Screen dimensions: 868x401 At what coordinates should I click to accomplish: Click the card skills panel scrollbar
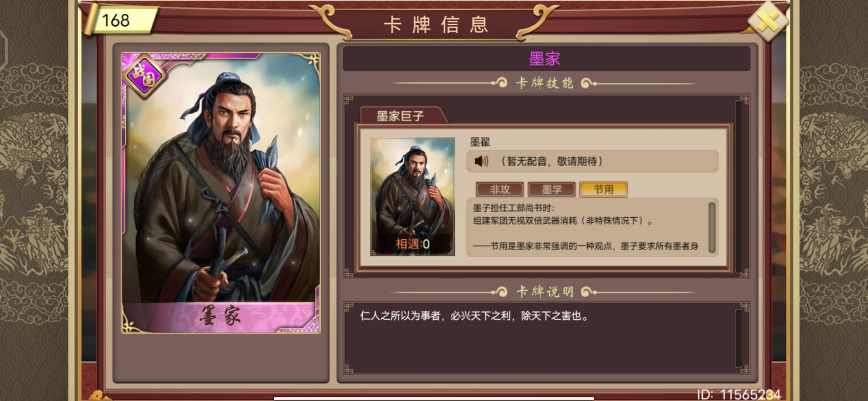click(x=739, y=187)
